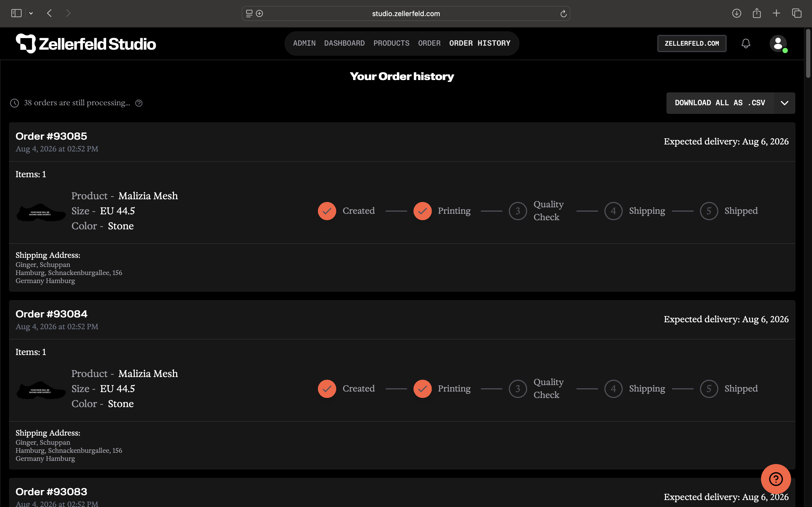
Task: Open Order #93085 heading
Action: 51,136
